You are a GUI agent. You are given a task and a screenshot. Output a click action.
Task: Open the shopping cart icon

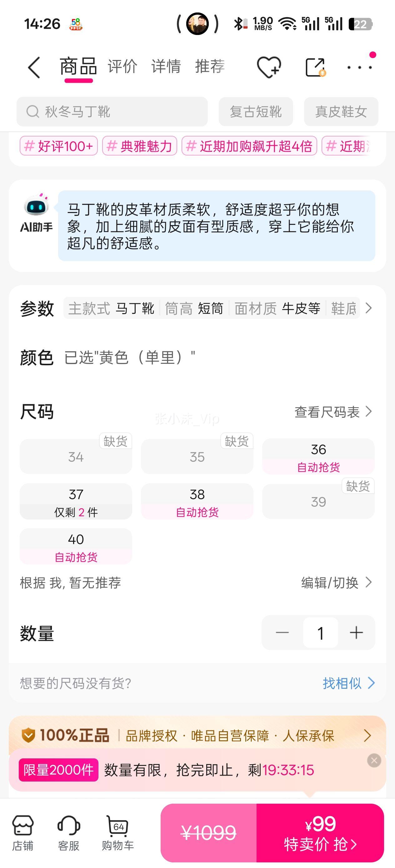(x=118, y=832)
